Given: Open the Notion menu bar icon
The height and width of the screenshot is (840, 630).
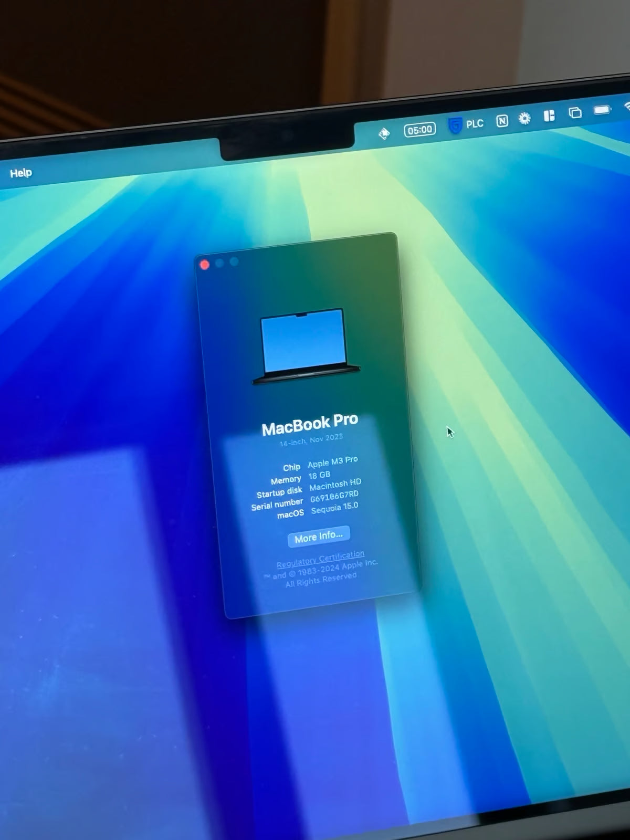Looking at the screenshot, I should (502, 121).
